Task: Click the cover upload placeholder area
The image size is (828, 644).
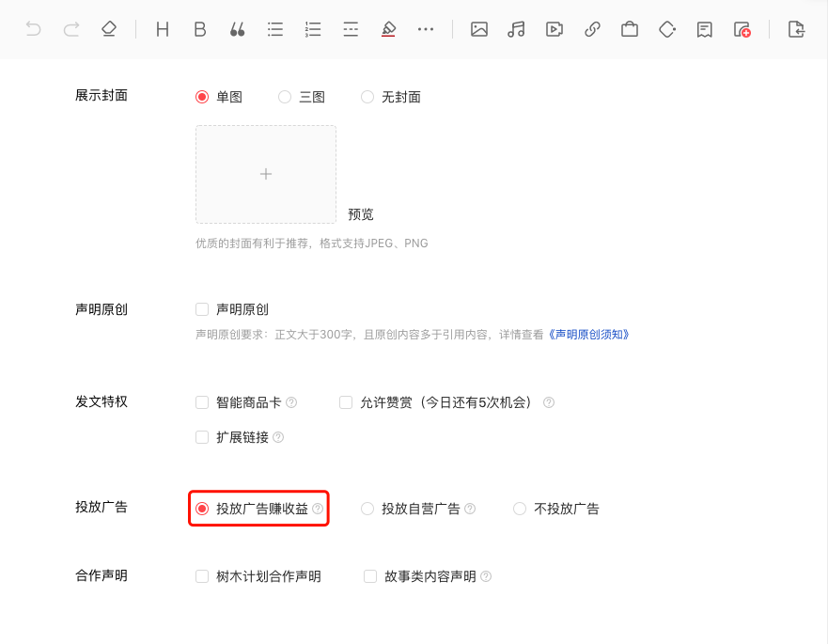Action: pos(265,174)
